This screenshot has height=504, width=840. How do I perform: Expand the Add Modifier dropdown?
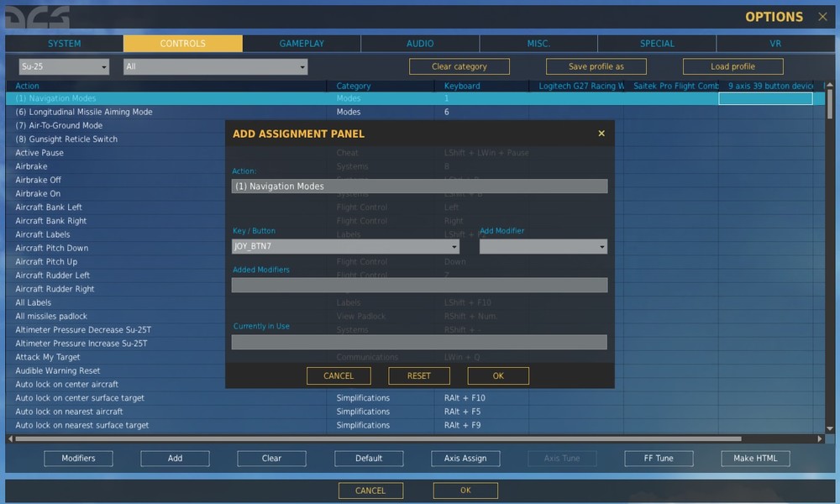(543, 246)
